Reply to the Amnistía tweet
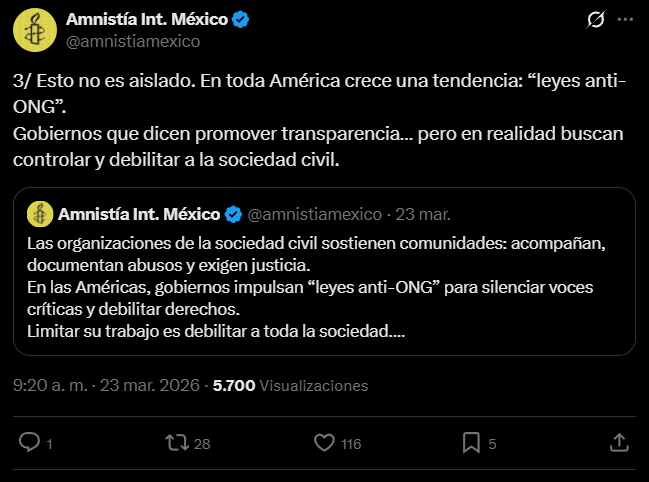This screenshot has width=649, height=482. click(30, 442)
